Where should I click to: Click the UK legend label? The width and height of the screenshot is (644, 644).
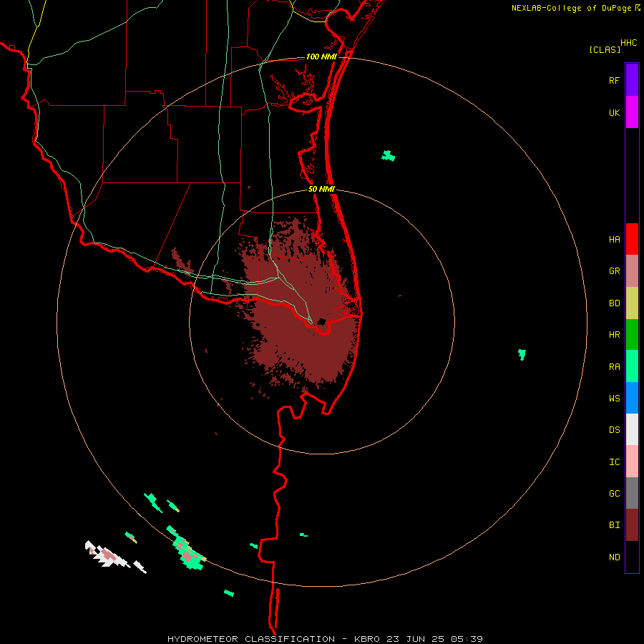click(x=614, y=113)
